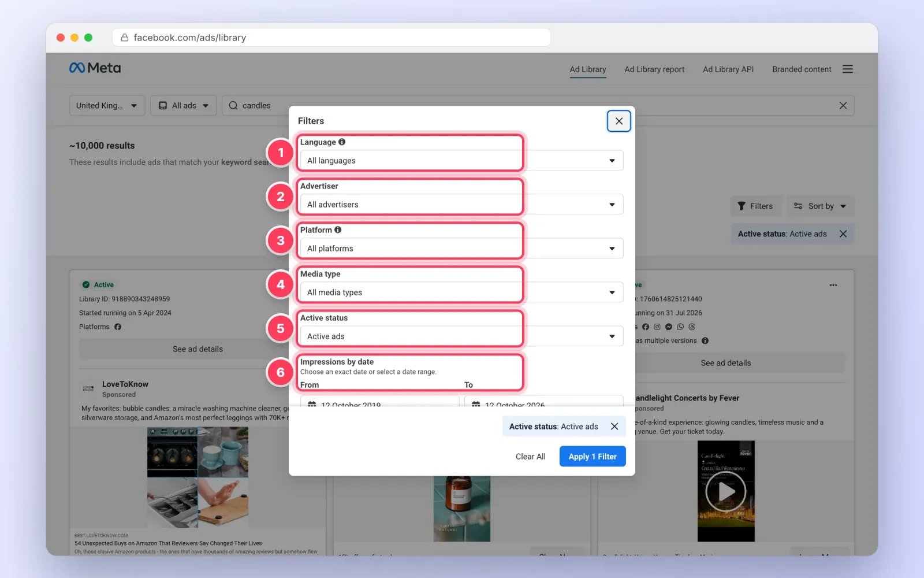Screen dimensions: 924x578
Task: Click the Instagram platform icon on the Candlelight ad
Action: (657, 327)
